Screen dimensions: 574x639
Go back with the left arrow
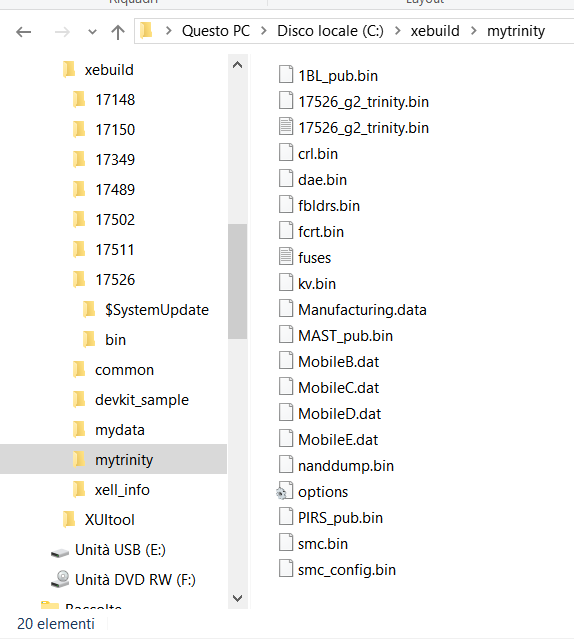pos(24,32)
